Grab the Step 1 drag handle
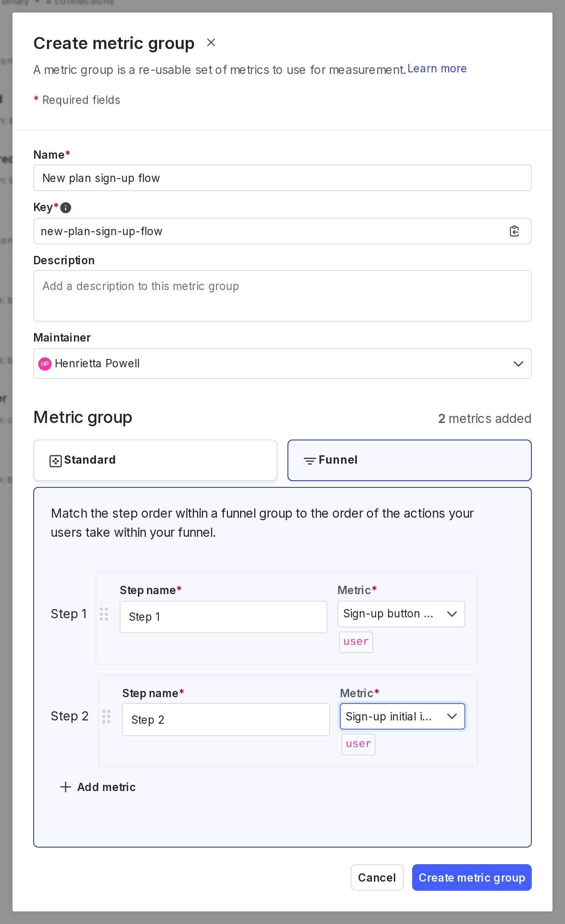This screenshot has width=565, height=924. point(104,614)
